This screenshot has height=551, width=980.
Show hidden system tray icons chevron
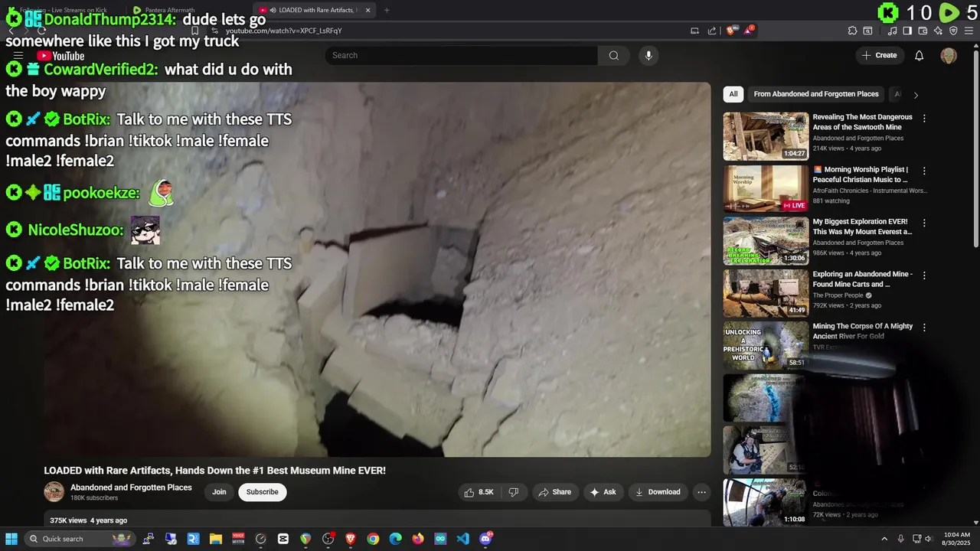(884, 539)
